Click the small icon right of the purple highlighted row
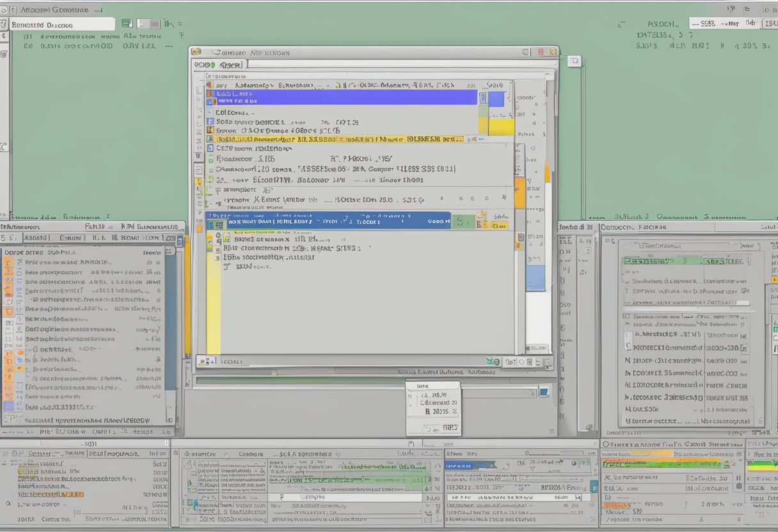The width and height of the screenshot is (778, 532). [483, 98]
